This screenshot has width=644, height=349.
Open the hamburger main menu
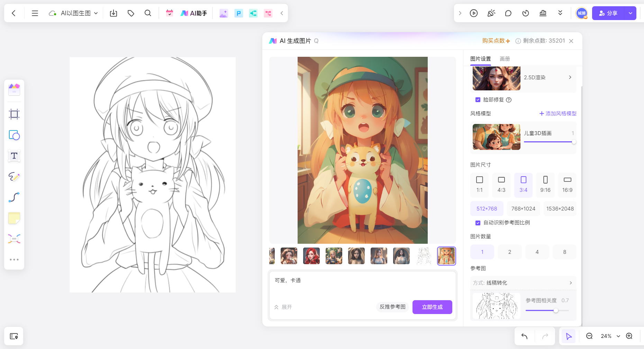[x=35, y=13]
